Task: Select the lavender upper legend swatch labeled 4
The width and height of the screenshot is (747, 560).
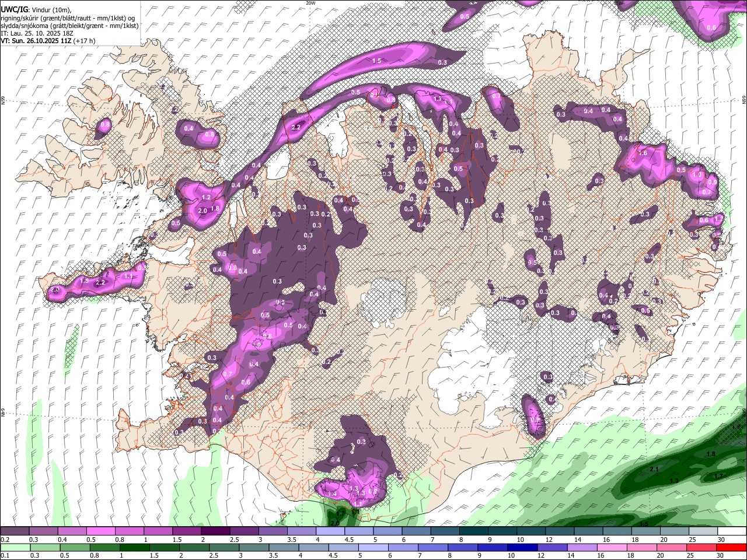Action: [329, 531]
